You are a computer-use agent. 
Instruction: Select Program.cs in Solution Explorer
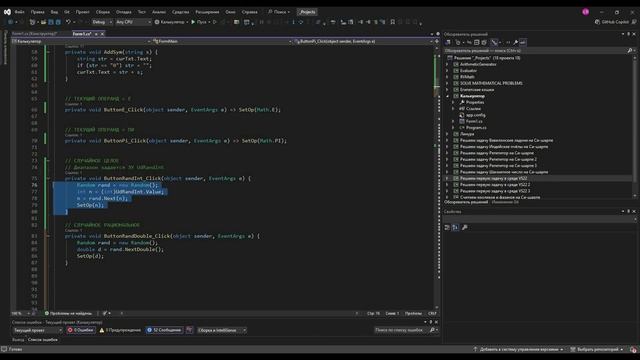pos(476,128)
